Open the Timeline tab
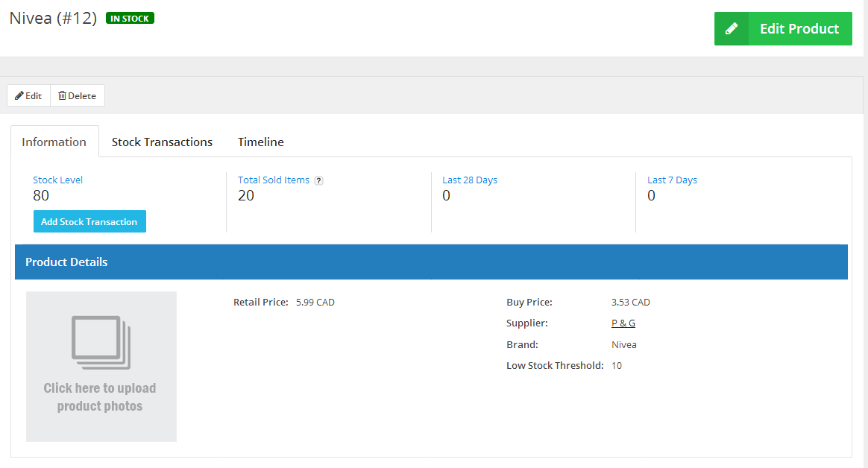The width and height of the screenshot is (868, 468). 261,142
